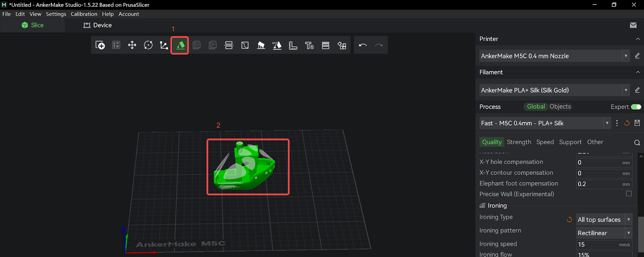Image resolution: width=644 pixels, height=257 pixels.
Task: Undo the last action
Action: [363, 45]
